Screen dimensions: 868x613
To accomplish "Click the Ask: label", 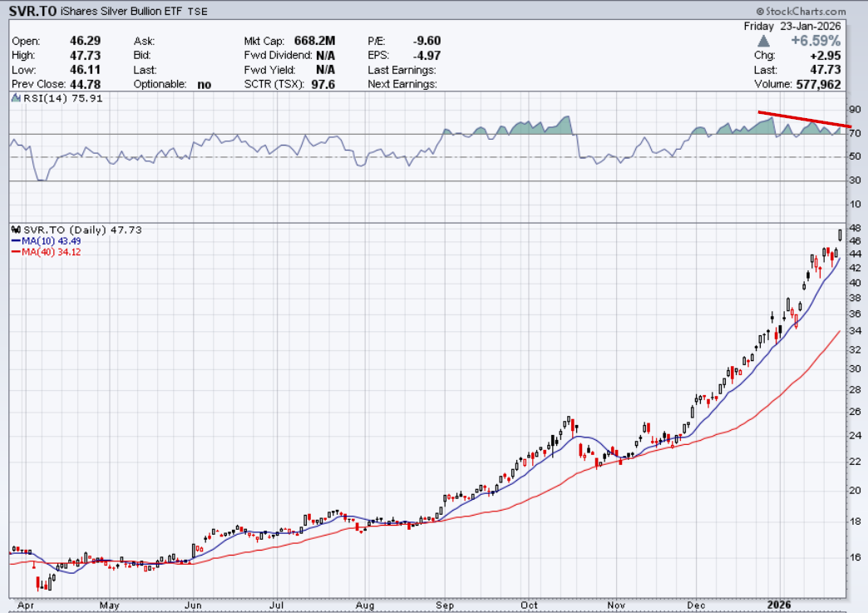I will 144,41.
